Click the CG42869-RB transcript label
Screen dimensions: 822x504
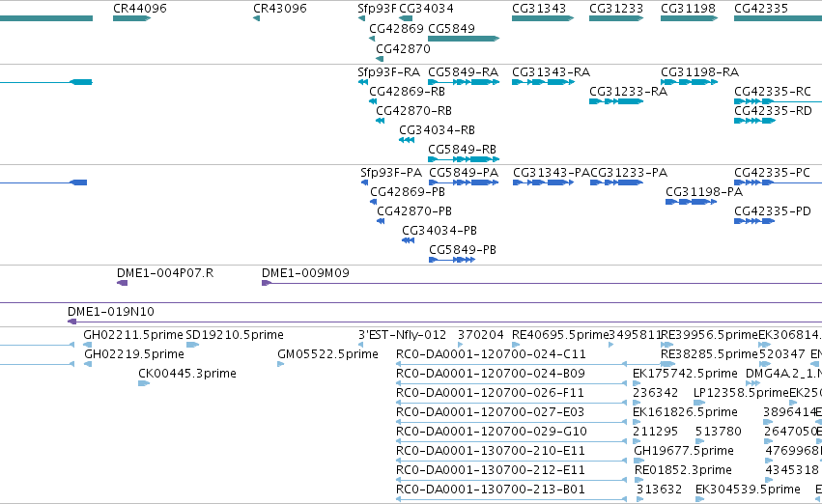point(407,91)
